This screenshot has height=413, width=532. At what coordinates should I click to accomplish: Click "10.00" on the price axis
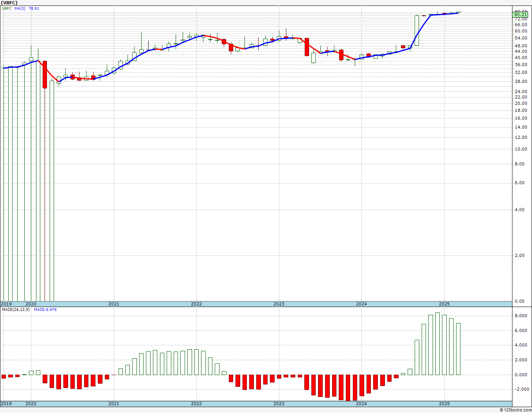coord(521,149)
